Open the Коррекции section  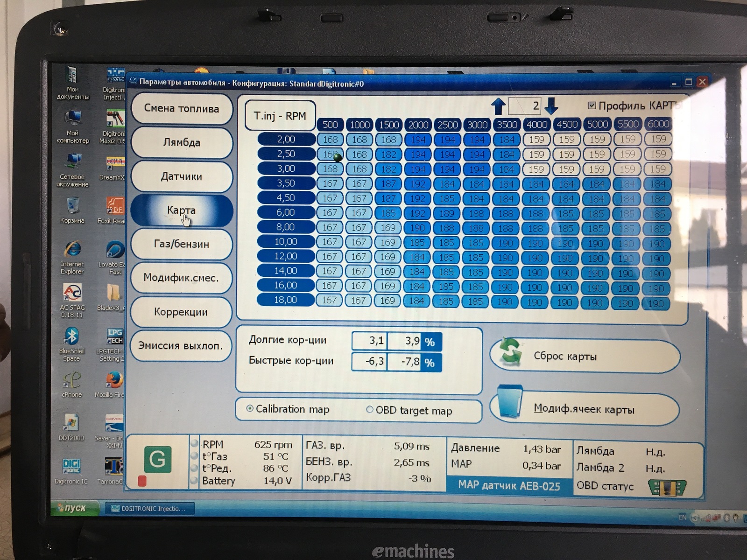point(181,312)
